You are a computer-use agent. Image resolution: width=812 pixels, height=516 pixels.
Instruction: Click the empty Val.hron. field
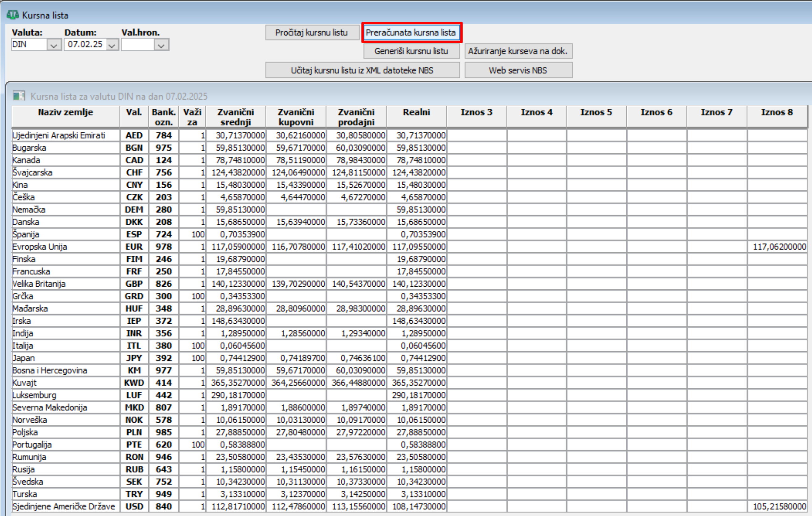pos(138,45)
